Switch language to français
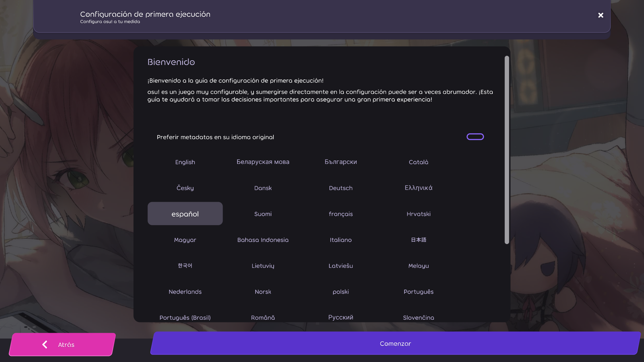644x362 pixels. [x=341, y=214]
